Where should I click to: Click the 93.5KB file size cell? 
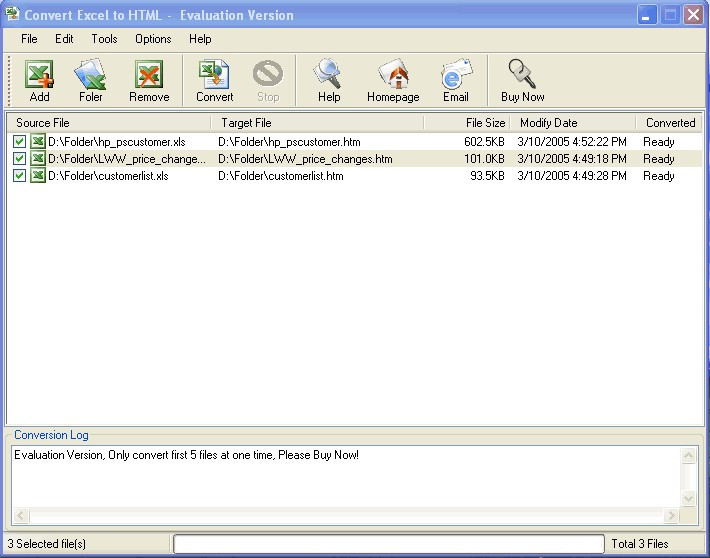487,176
